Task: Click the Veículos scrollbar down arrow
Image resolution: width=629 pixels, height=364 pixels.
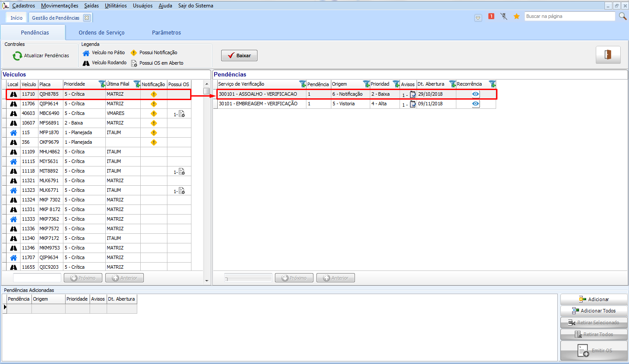Action: coord(206,281)
